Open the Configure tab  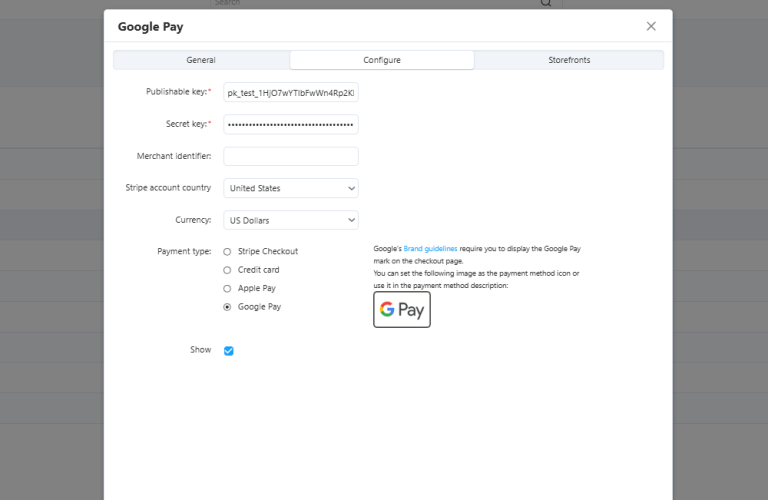[382, 60]
